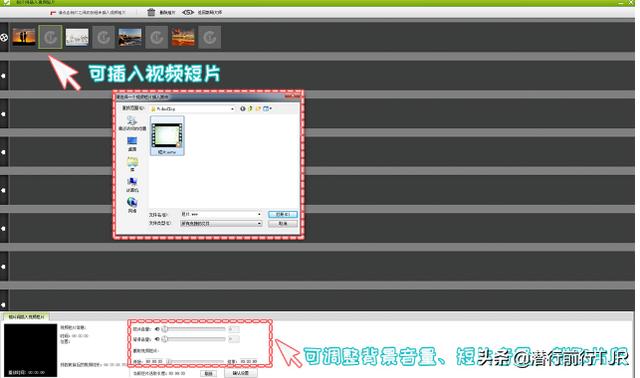The image size is (640, 378).
Task: Select the video clip file in dialog
Action: [x=167, y=136]
